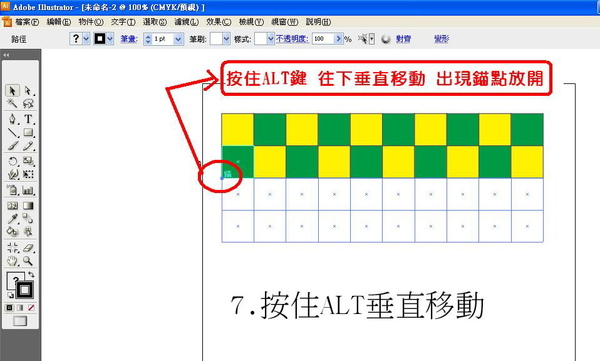
Task: Select the Line Segment tool
Action: click(12, 132)
